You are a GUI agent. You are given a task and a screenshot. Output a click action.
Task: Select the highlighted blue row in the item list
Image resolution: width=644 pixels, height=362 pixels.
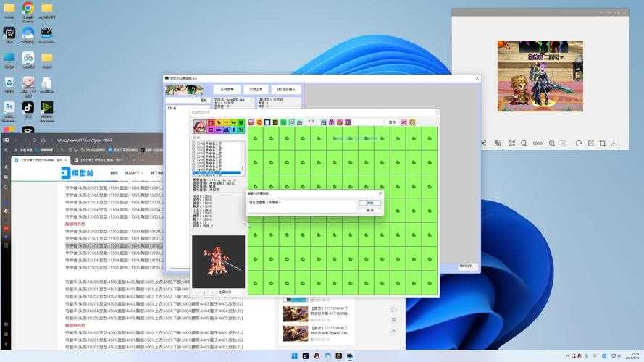click(217, 173)
